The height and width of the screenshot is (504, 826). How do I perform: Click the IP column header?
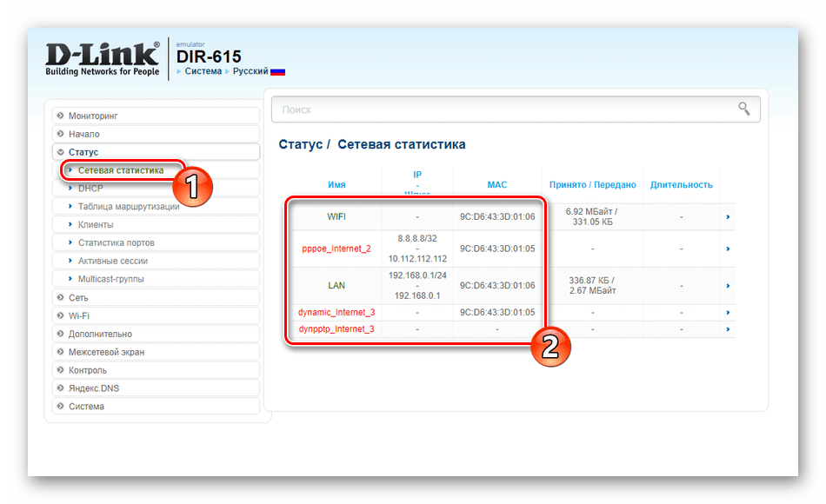tap(417, 175)
